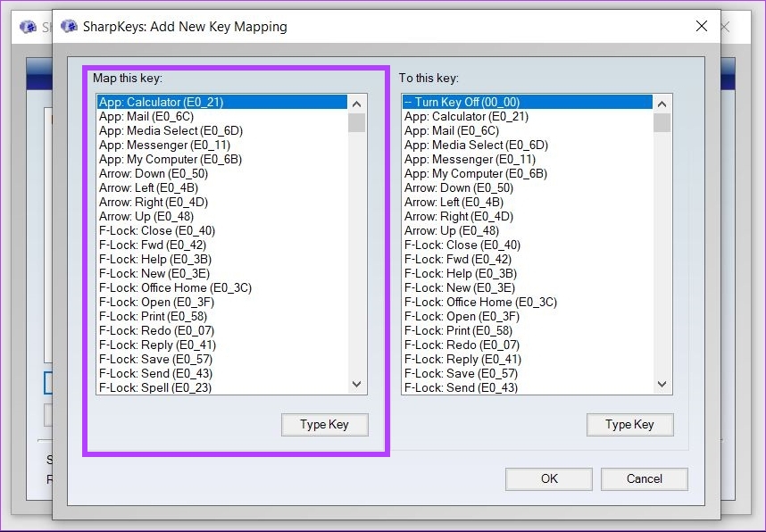Close the Add New Key Mapping dialog
Viewport: 766px width, 532px height.
click(702, 26)
